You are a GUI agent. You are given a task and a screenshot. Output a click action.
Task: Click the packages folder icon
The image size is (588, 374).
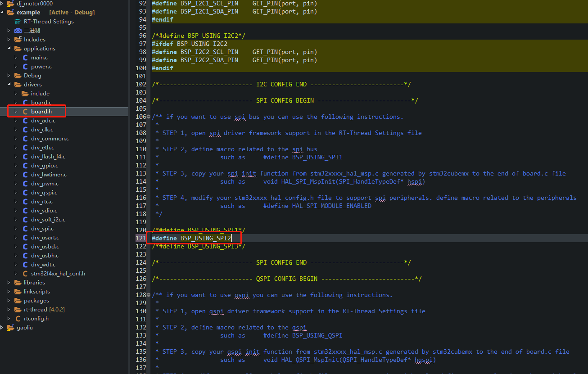coord(18,300)
